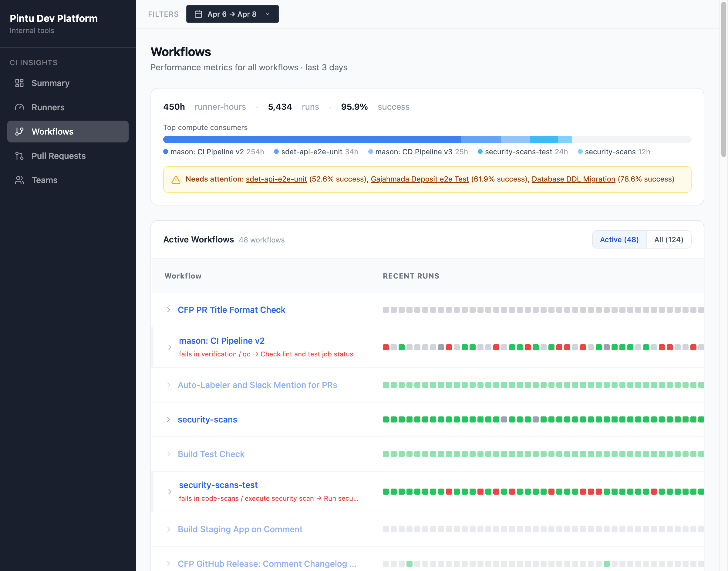
Task: Expand the mason: CI Pipeline v2 row
Action: point(170,347)
